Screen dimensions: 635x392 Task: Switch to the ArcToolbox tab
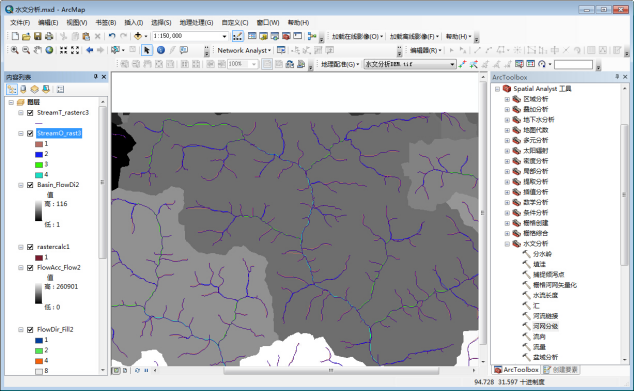pos(517,370)
